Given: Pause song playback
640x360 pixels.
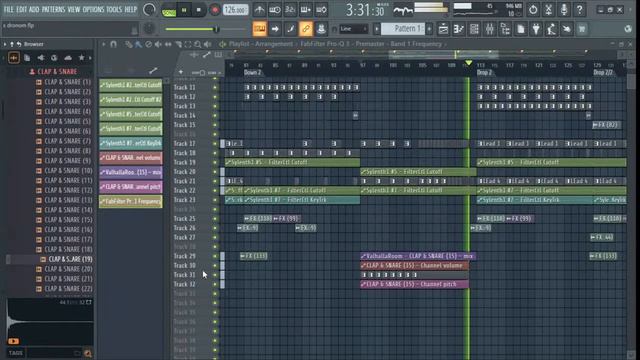Looking at the screenshot, I should [184, 10].
